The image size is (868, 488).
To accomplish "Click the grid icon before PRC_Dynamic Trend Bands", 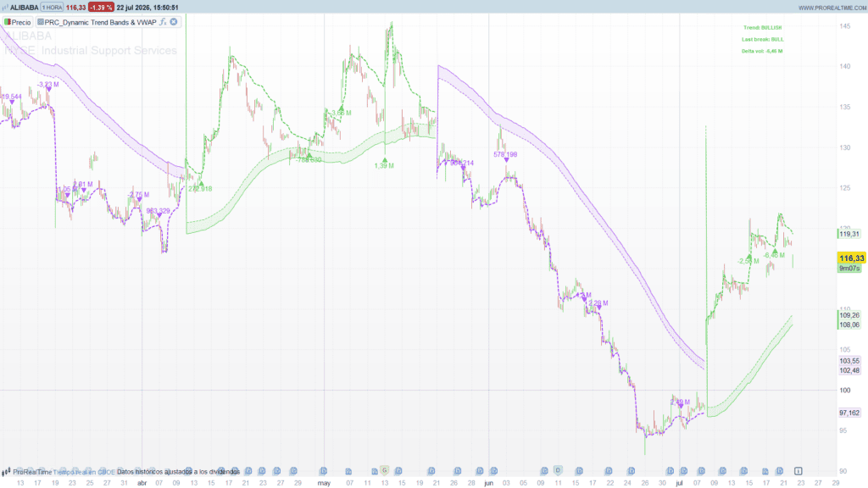I will tap(41, 22).
